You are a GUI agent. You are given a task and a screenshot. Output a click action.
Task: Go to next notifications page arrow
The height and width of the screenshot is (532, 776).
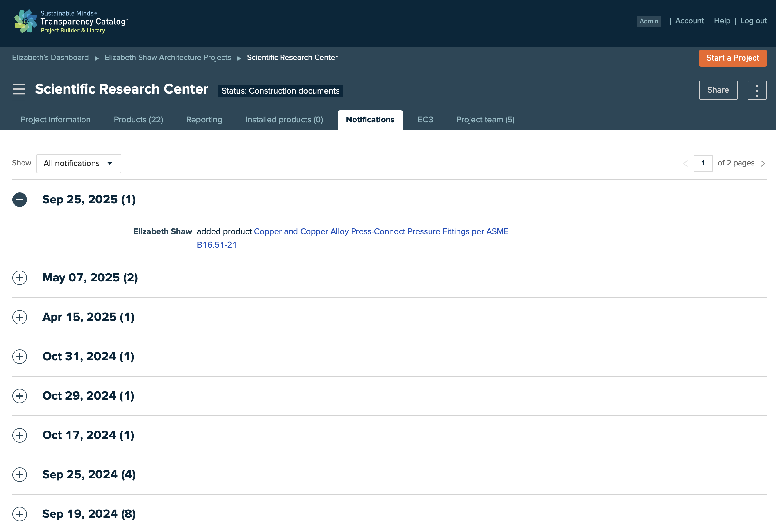pos(763,164)
